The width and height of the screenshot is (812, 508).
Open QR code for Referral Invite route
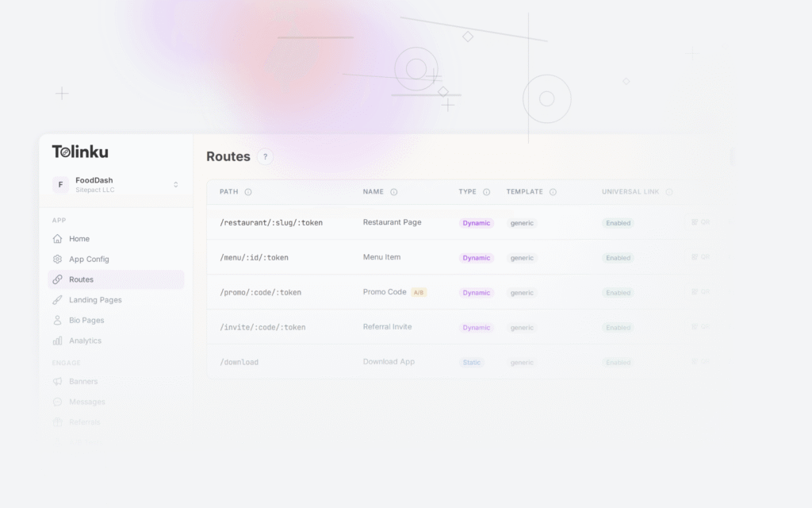tap(700, 326)
